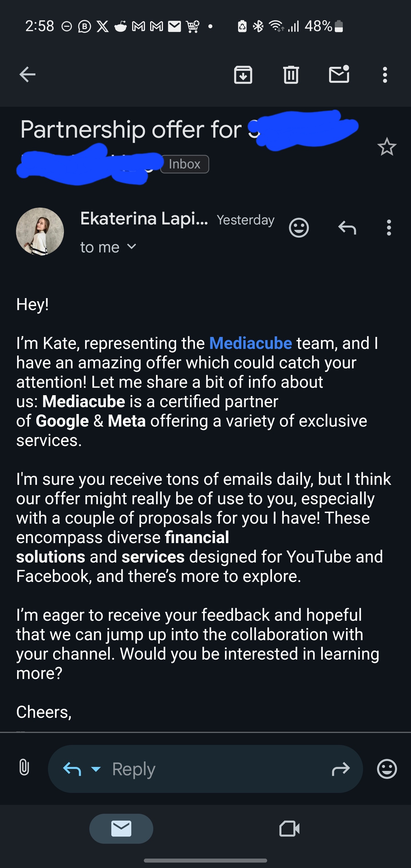
Task: Delete email with trash icon
Action: [291, 75]
